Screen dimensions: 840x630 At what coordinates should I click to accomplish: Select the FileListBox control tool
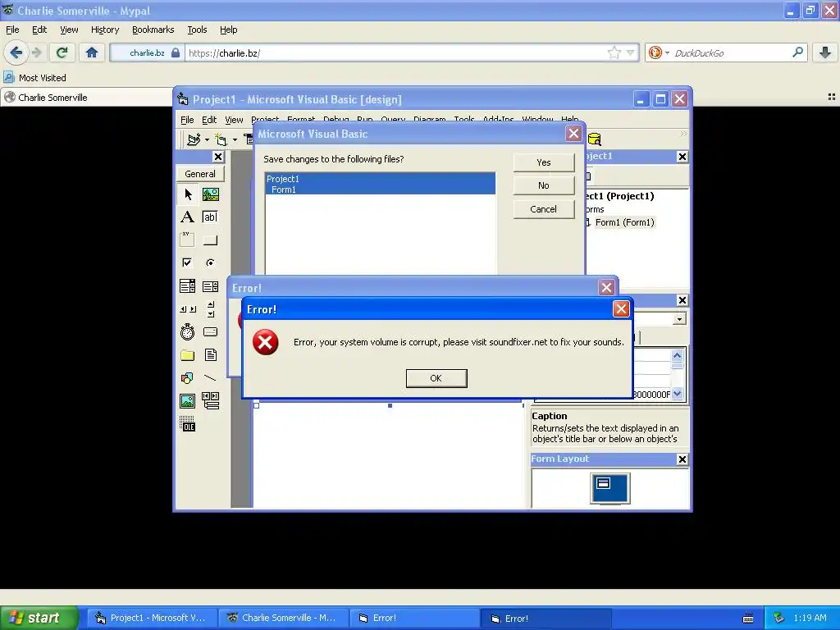[x=211, y=354]
